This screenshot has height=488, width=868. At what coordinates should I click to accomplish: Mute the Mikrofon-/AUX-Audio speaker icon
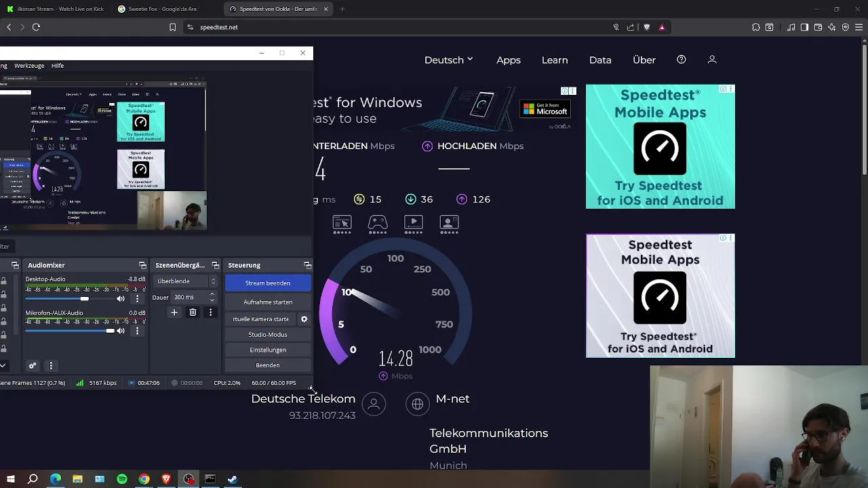(121, 331)
